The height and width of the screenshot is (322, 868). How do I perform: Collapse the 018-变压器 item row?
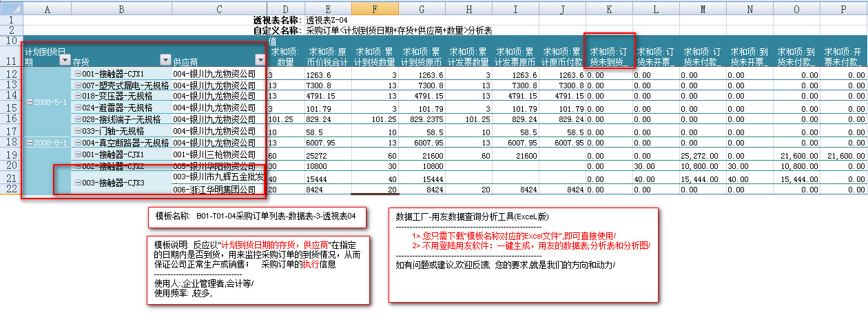tap(78, 97)
